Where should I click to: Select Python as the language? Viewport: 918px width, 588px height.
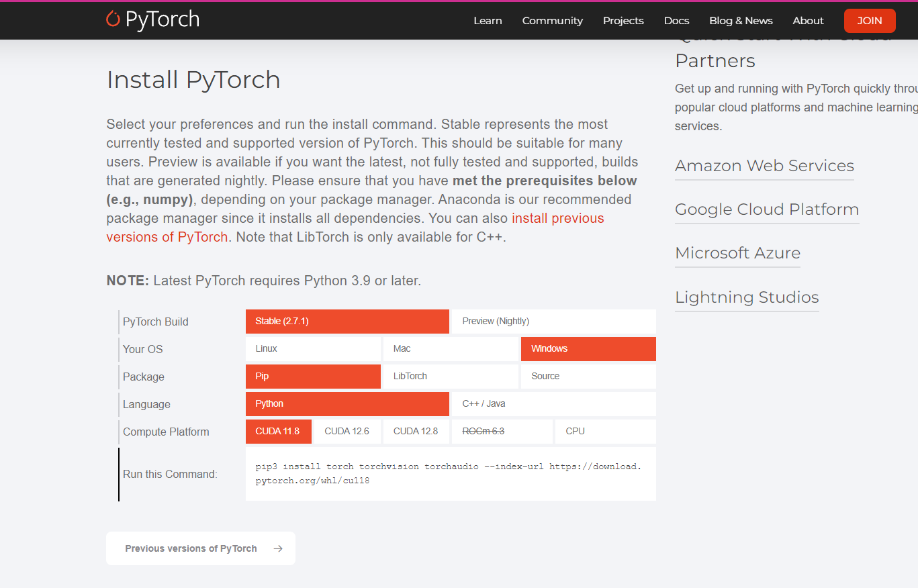[347, 404]
